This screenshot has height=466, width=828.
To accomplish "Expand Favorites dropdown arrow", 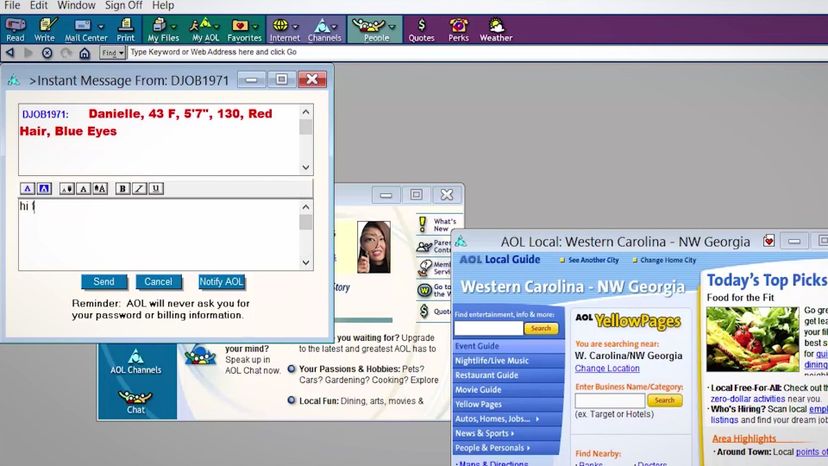I will pyautogui.click(x=256, y=26).
